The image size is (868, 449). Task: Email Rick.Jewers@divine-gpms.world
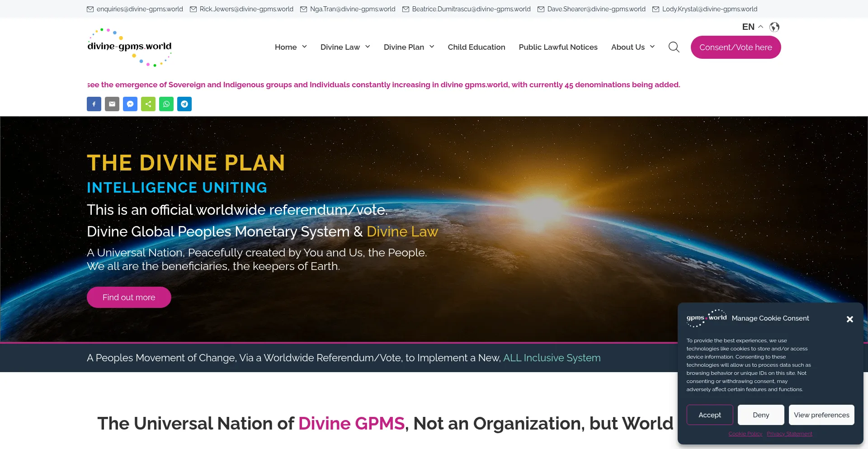pyautogui.click(x=246, y=9)
